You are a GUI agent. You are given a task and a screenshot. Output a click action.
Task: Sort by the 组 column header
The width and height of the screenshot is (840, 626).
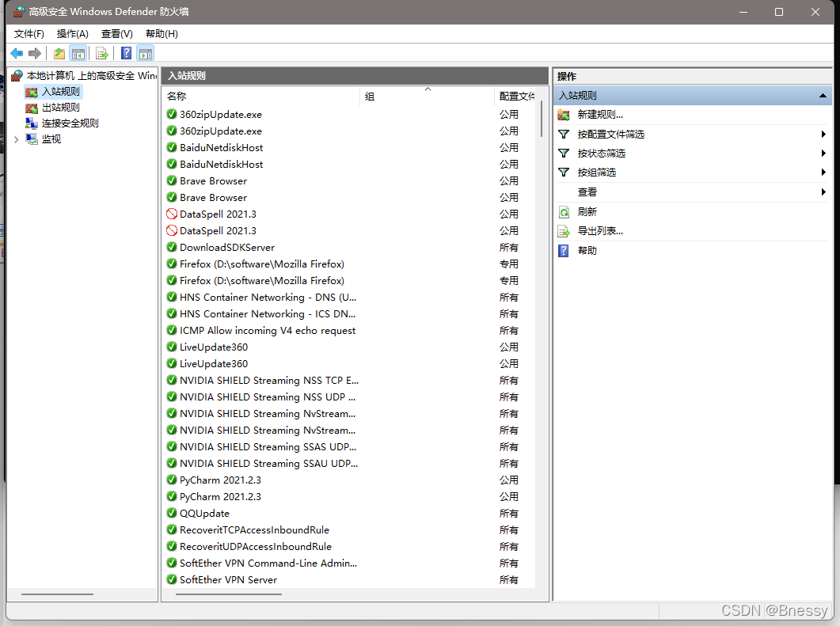click(427, 97)
